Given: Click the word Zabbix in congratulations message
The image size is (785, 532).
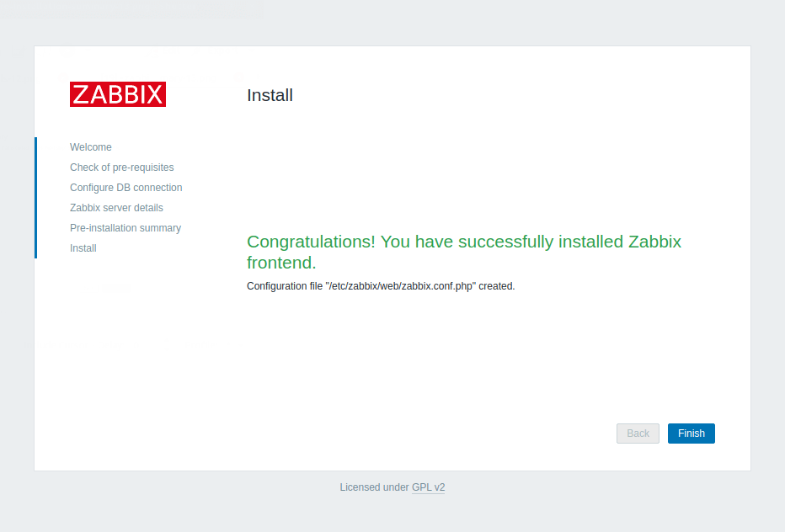Looking at the screenshot, I should (x=654, y=242).
